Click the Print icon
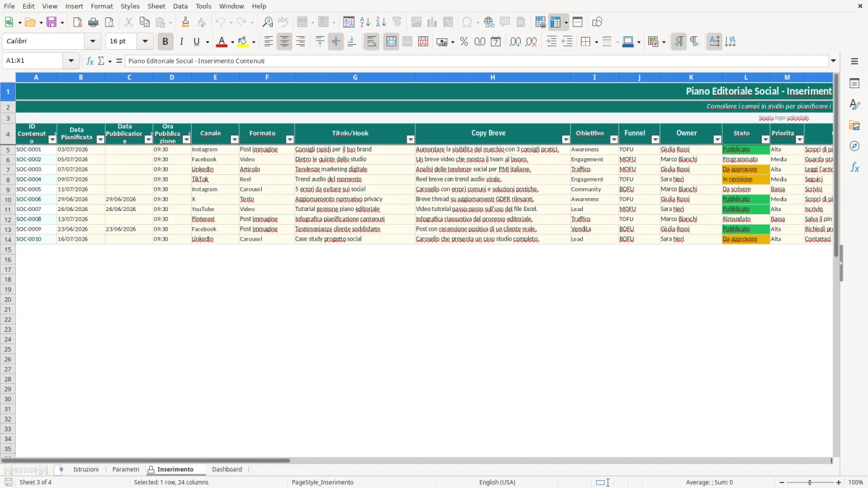The height and width of the screenshot is (488, 868). tap(93, 22)
